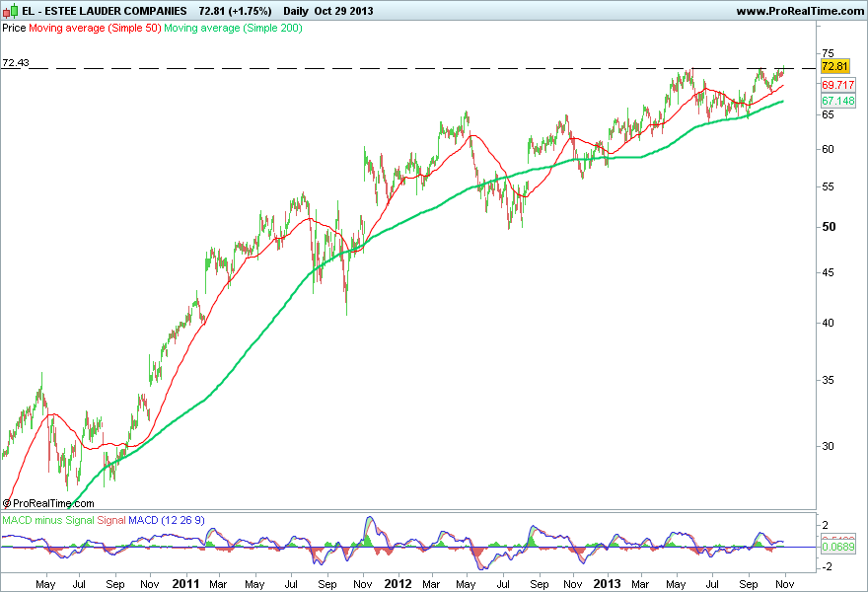Click the final Nov label on time axis
The height and width of the screenshot is (592, 868).
785,584
